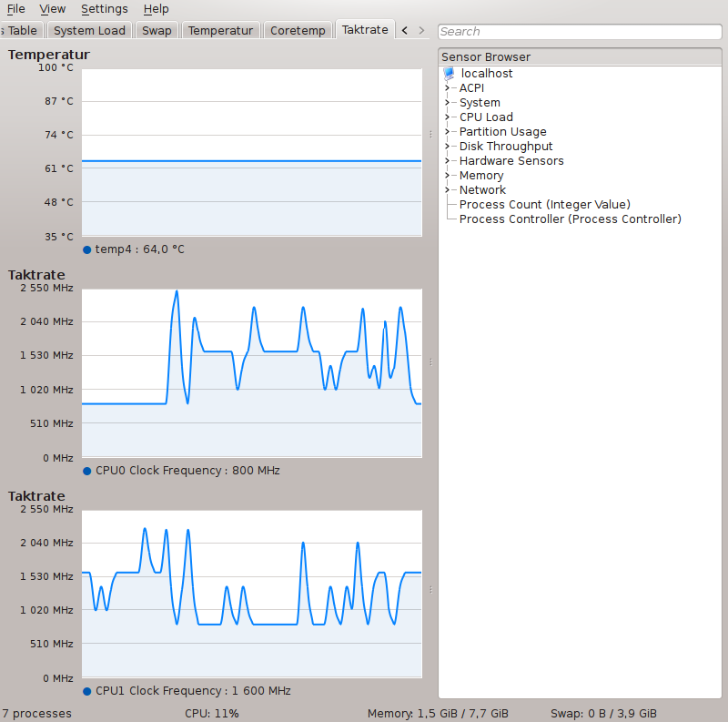Expand the Memory sensor branch
The height and width of the screenshot is (722, 728).
tap(447, 176)
